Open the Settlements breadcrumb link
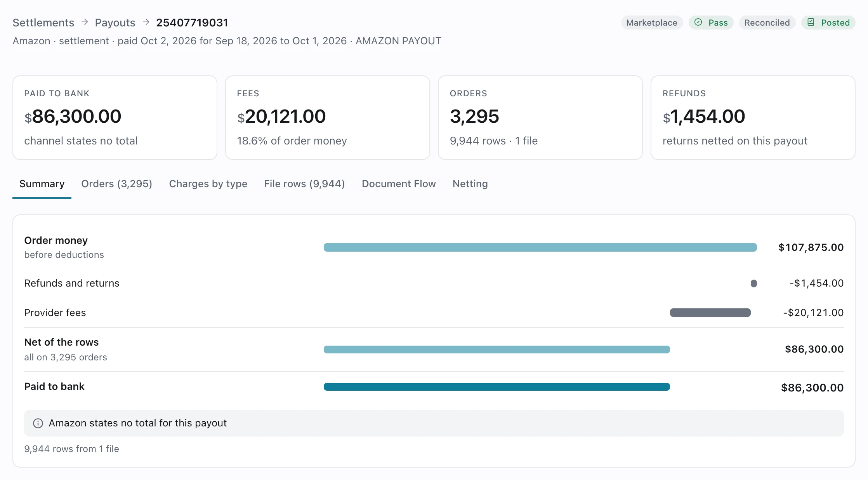Screen dimensions: 868x480 point(43,23)
